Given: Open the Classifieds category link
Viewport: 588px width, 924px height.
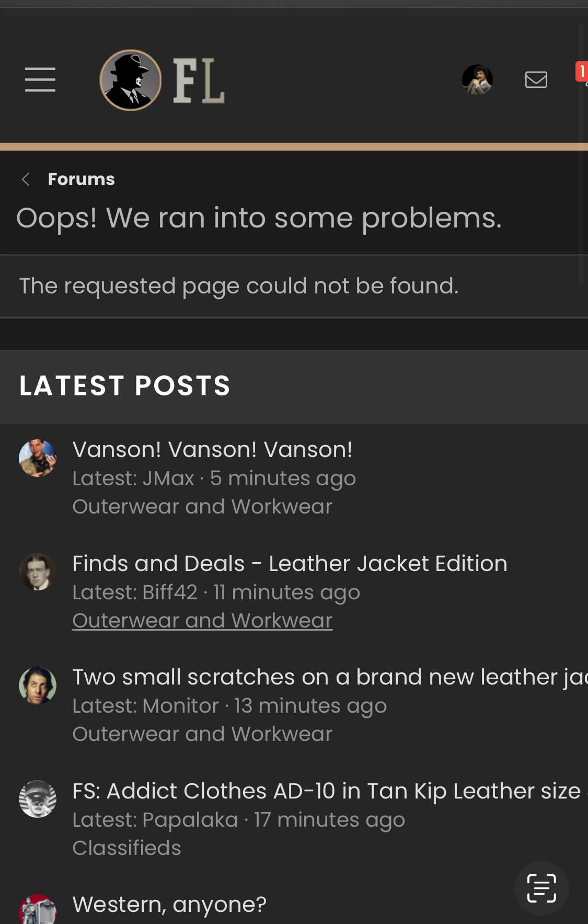Looking at the screenshot, I should (x=126, y=848).
